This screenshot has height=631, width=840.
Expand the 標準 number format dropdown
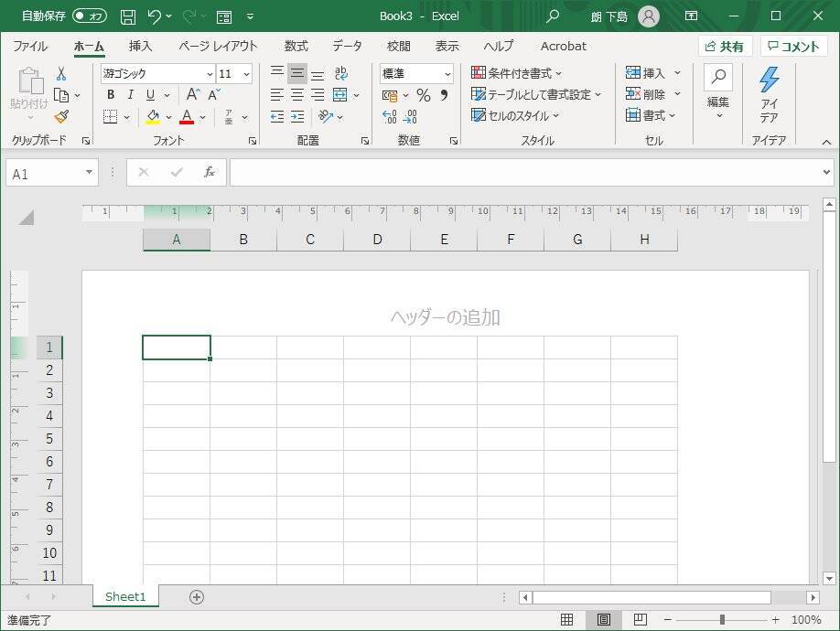pos(447,74)
